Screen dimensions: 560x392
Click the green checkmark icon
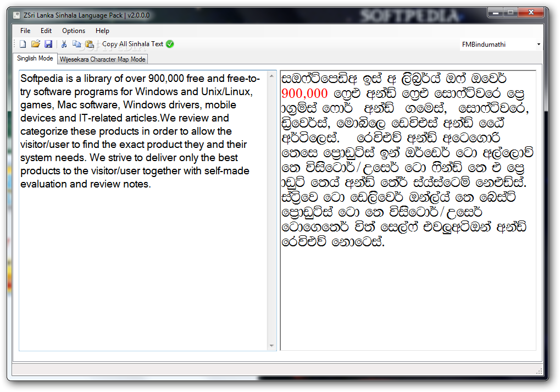pos(170,44)
